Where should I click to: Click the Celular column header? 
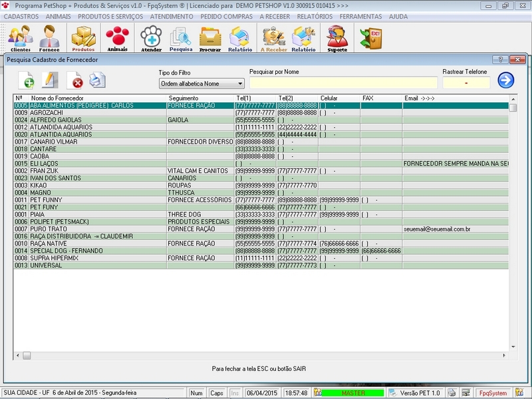click(x=339, y=98)
